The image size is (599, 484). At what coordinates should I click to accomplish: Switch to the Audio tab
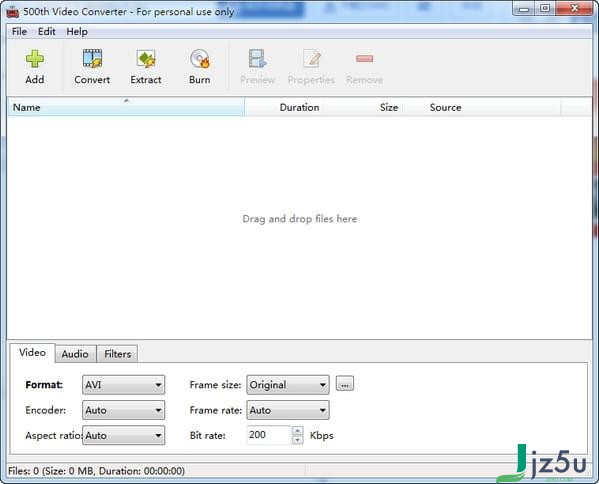[75, 354]
